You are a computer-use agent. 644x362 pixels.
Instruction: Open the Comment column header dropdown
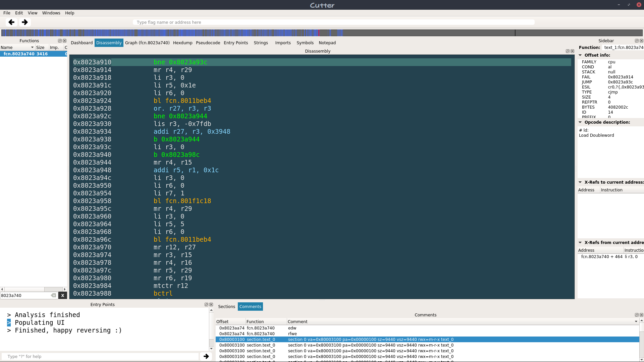point(636,322)
